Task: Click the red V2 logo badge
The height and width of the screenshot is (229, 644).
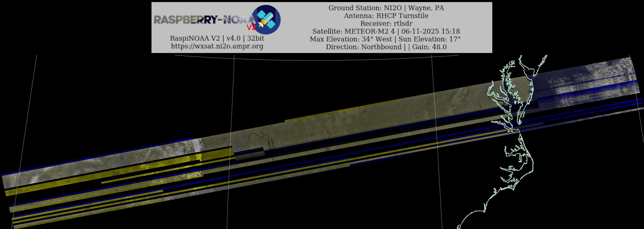Action: (251, 27)
